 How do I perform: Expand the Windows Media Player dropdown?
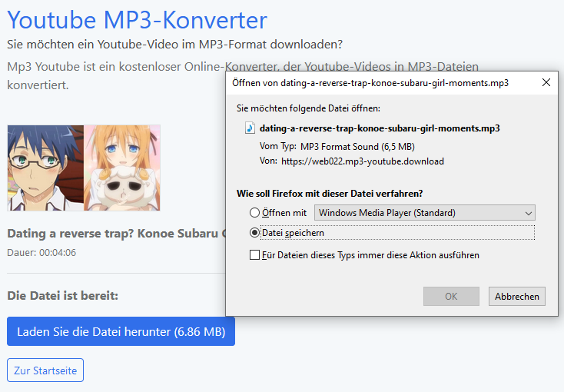425,213
